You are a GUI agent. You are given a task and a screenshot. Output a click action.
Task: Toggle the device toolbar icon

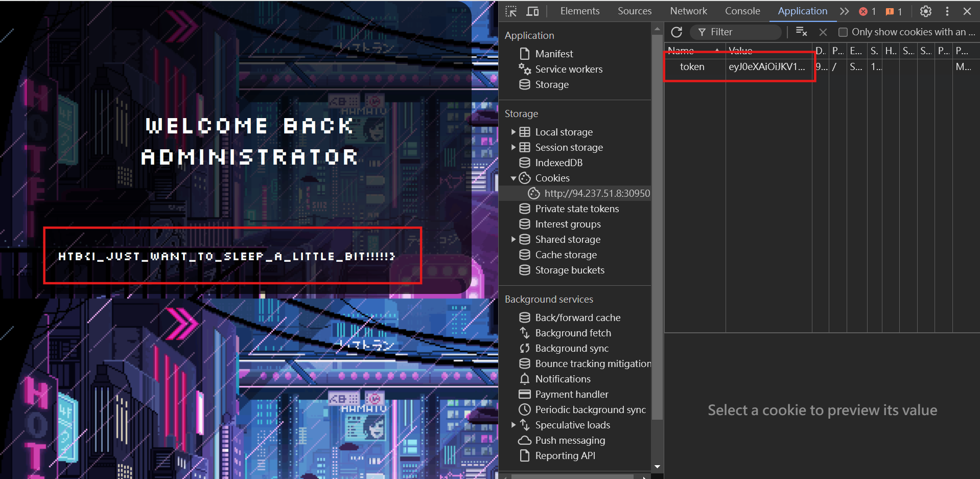pos(532,11)
